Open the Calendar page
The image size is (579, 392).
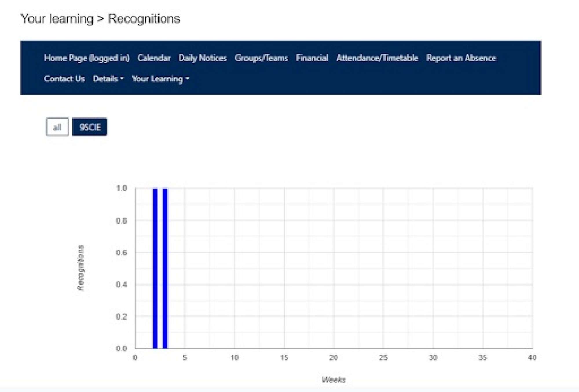coord(154,58)
